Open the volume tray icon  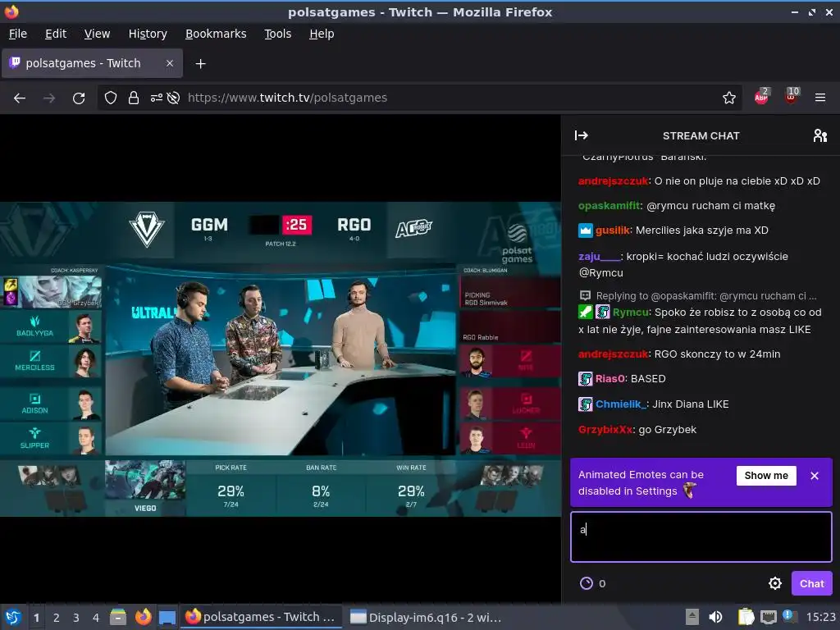[715, 617]
